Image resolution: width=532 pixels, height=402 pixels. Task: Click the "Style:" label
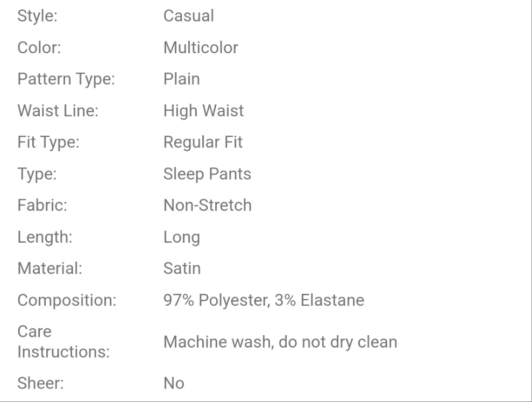pos(38,16)
